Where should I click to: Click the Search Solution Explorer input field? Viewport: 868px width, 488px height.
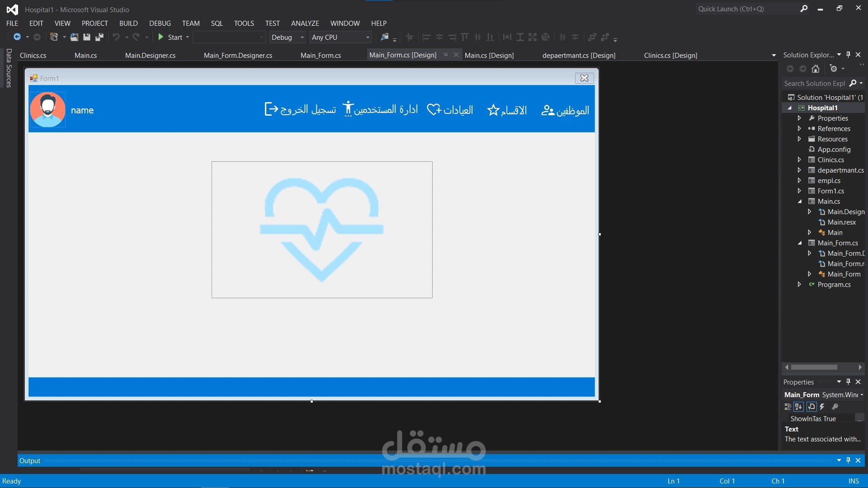coord(814,83)
